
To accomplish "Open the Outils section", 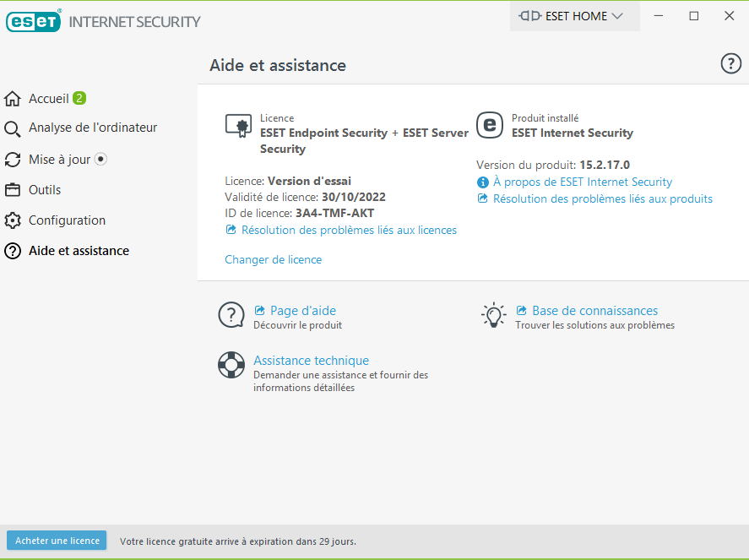I will (x=45, y=190).
